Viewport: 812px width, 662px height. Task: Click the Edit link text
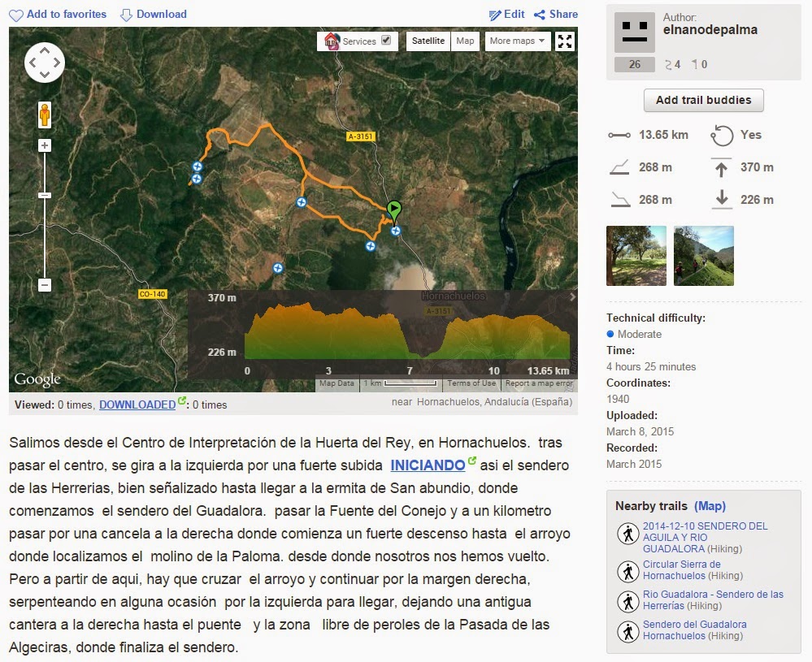point(515,15)
